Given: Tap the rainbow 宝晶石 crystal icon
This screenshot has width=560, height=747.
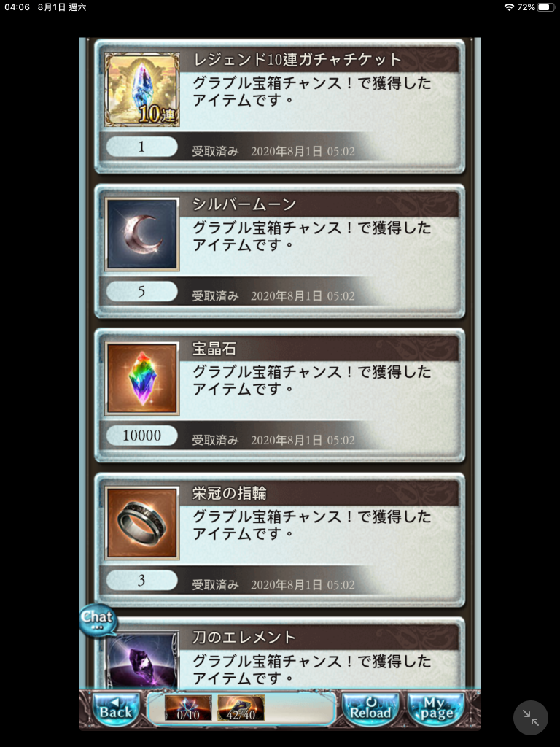Looking at the screenshot, I should [142, 379].
